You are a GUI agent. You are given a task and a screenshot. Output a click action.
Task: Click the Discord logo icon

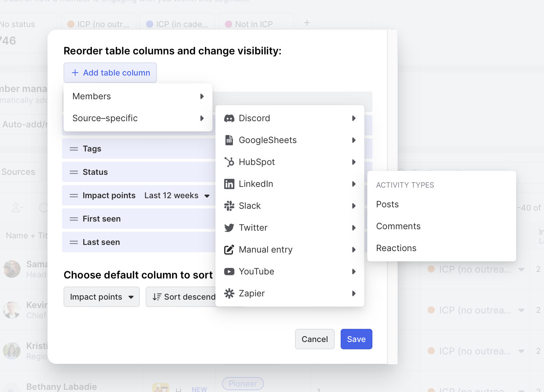point(229,118)
